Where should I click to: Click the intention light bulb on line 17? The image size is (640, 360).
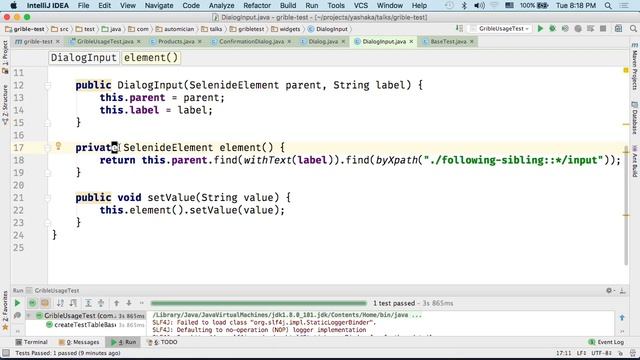(x=58, y=146)
